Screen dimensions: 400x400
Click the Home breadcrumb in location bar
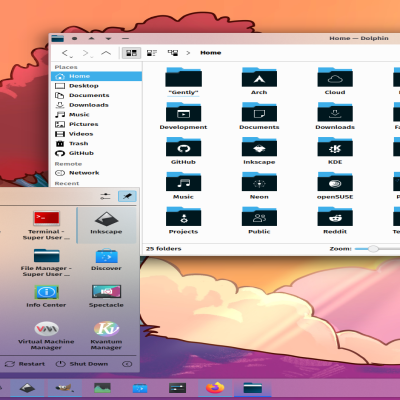pos(211,53)
